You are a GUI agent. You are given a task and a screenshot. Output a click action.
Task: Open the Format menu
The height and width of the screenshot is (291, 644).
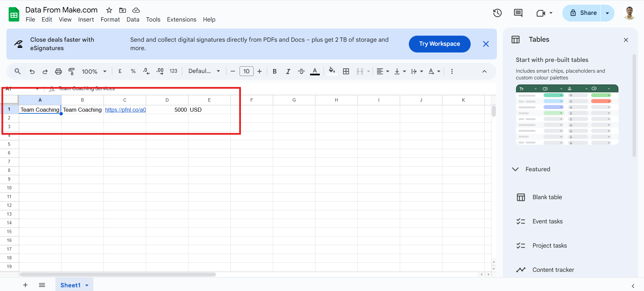point(110,20)
